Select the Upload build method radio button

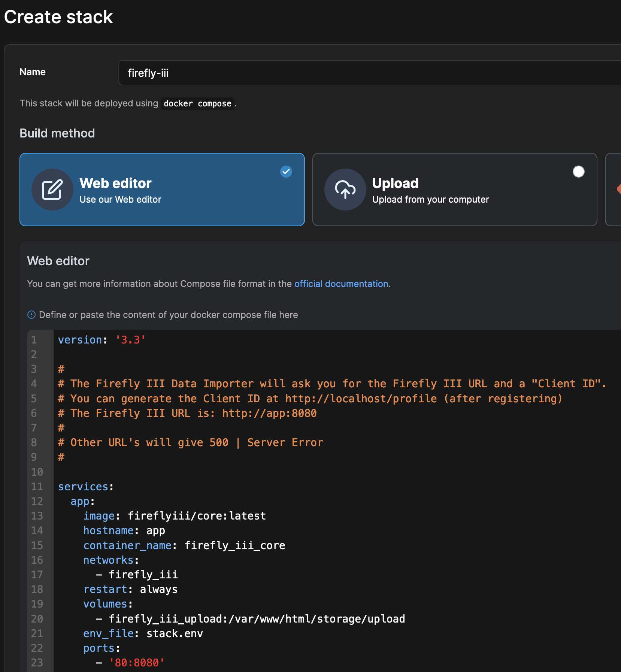578,172
